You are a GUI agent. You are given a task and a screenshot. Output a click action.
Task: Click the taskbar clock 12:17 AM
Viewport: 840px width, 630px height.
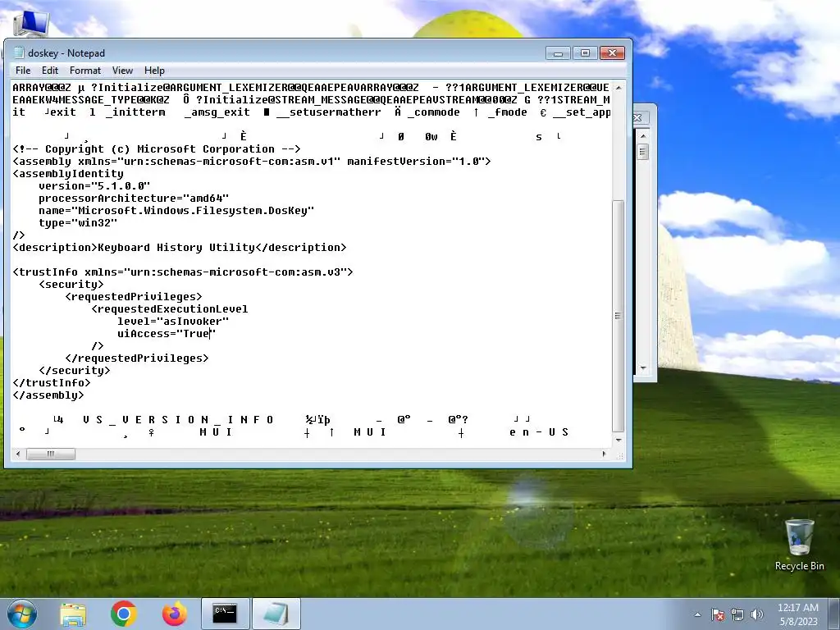[798, 608]
